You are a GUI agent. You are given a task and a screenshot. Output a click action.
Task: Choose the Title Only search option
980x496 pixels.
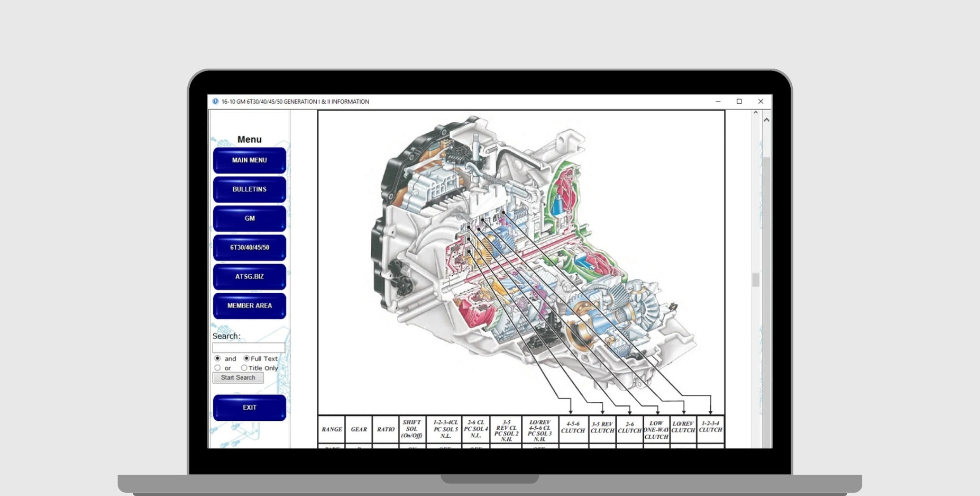[x=244, y=368]
